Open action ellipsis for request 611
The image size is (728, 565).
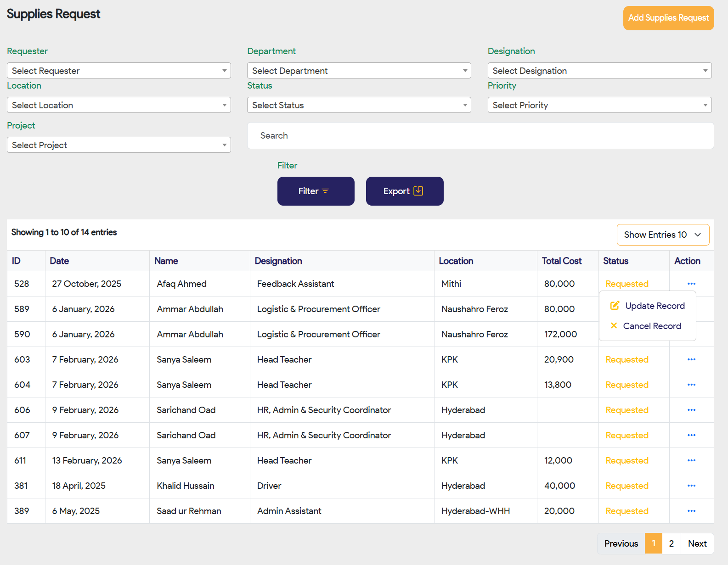point(691,460)
